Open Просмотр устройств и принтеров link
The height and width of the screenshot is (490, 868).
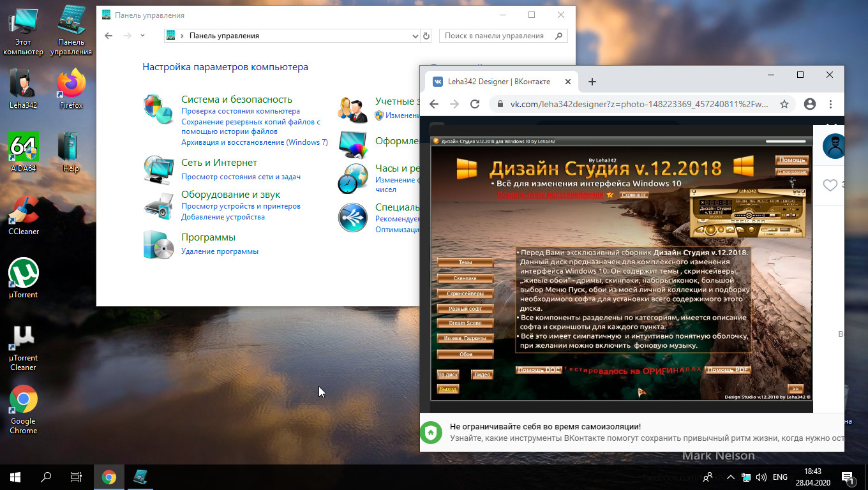pyautogui.click(x=241, y=207)
